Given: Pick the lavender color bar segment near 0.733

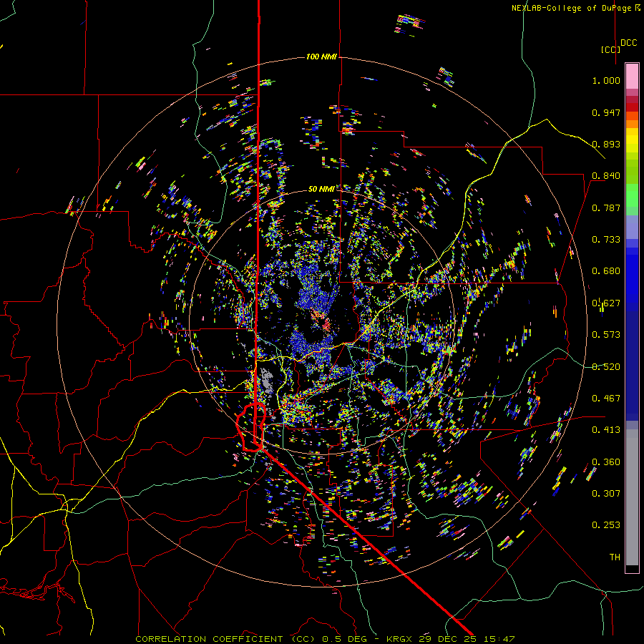Looking at the screenshot, I should [632, 228].
